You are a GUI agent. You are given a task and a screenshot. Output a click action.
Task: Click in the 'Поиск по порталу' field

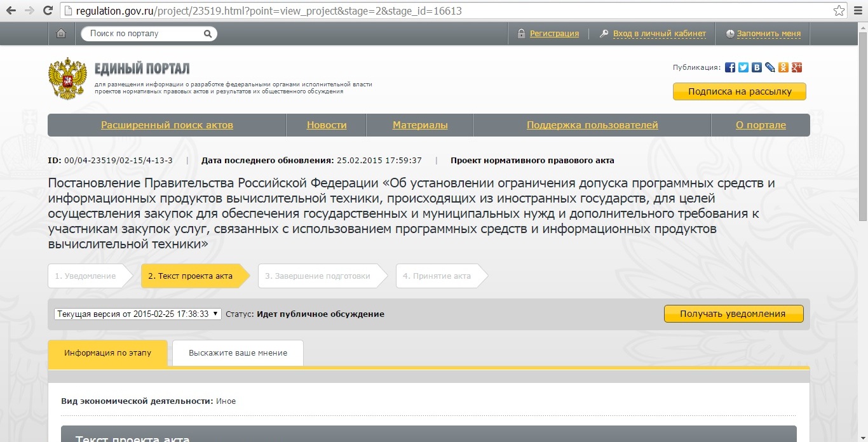pos(143,34)
